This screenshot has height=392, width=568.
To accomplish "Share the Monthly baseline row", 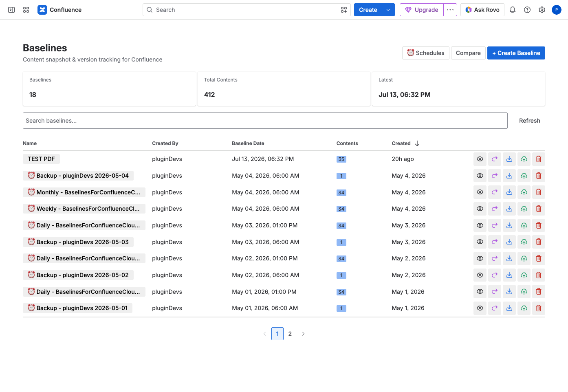I will point(495,192).
